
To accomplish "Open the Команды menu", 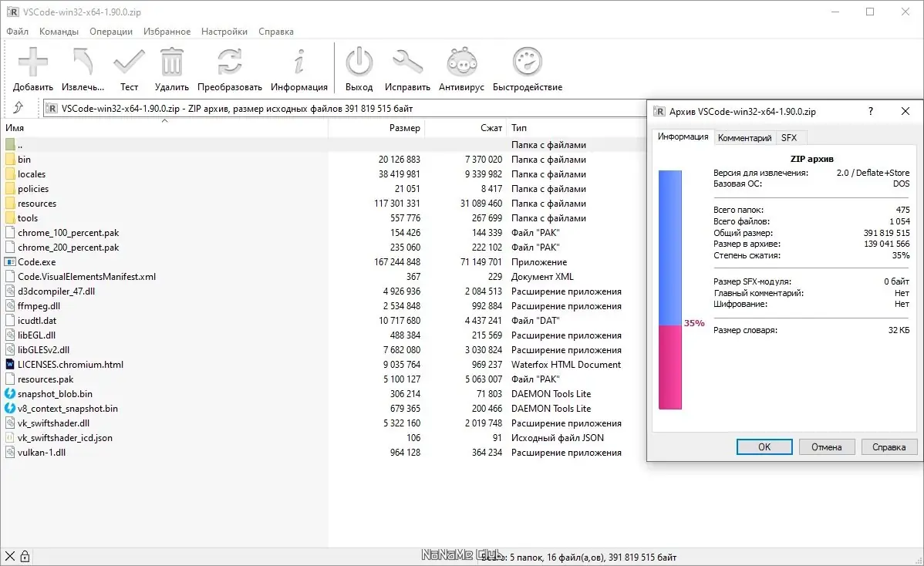I will [59, 32].
